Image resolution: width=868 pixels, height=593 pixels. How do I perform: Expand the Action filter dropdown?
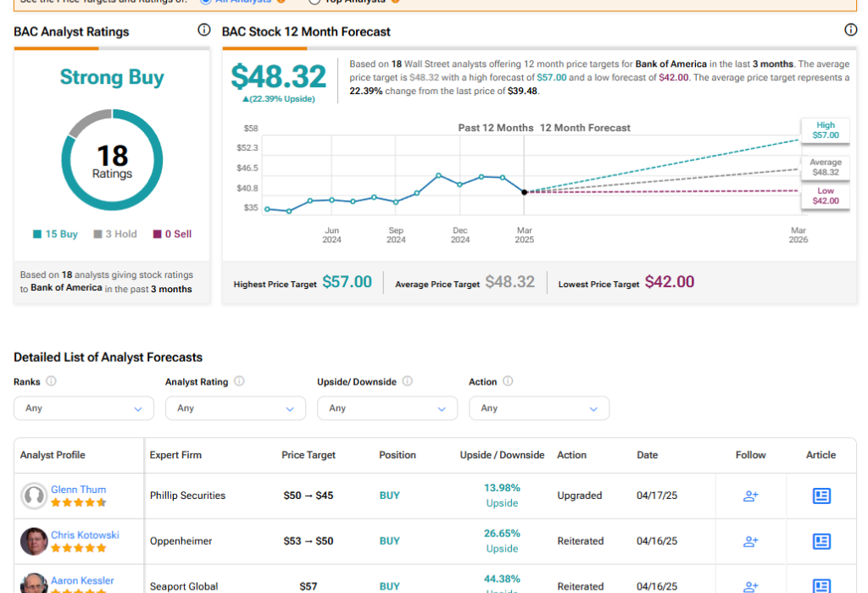[538, 408]
